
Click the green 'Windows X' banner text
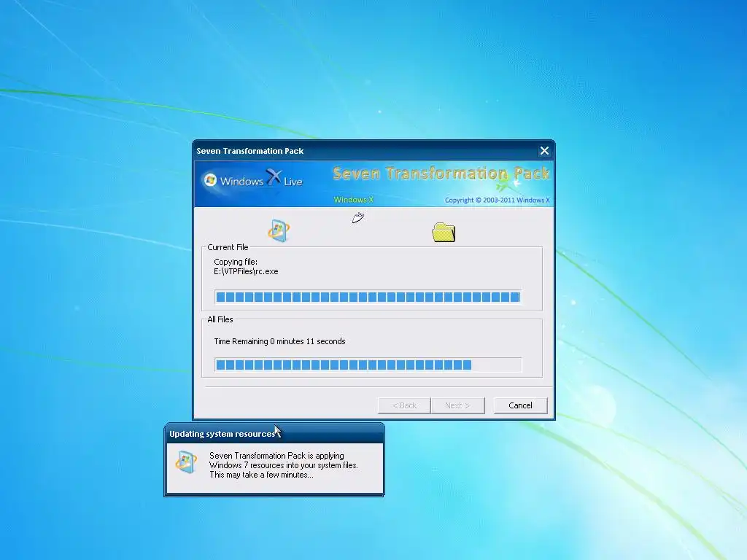pos(354,200)
